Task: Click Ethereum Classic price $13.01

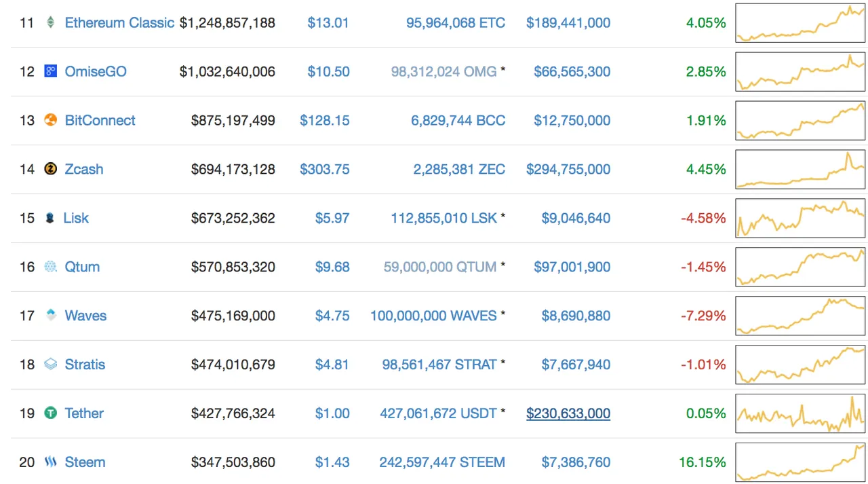Action: pyautogui.click(x=328, y=22)
